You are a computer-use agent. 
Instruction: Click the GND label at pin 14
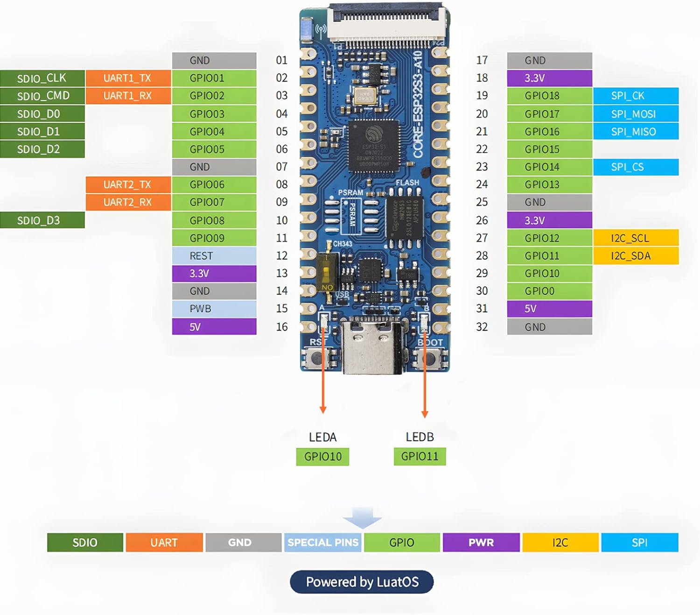coord(214,291)
